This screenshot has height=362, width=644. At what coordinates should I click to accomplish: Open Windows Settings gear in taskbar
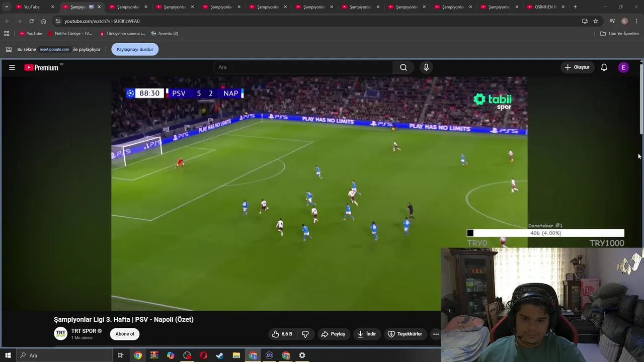[x=302, y=355]
